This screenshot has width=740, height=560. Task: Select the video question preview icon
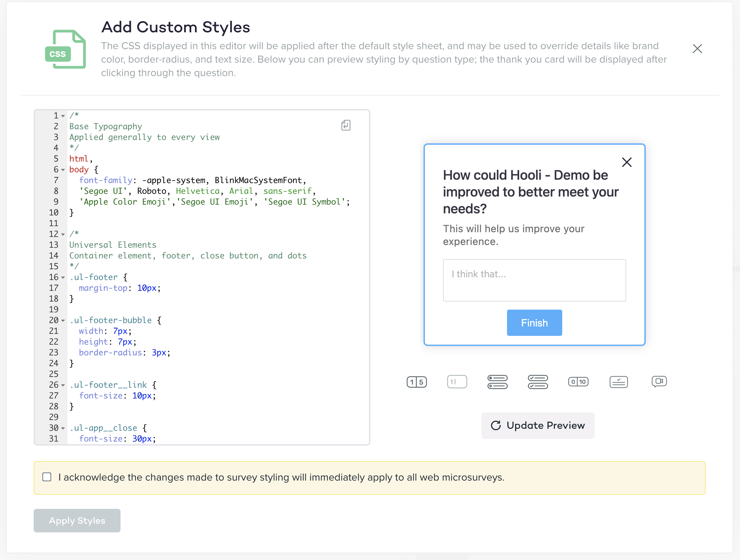pos(659,382)
